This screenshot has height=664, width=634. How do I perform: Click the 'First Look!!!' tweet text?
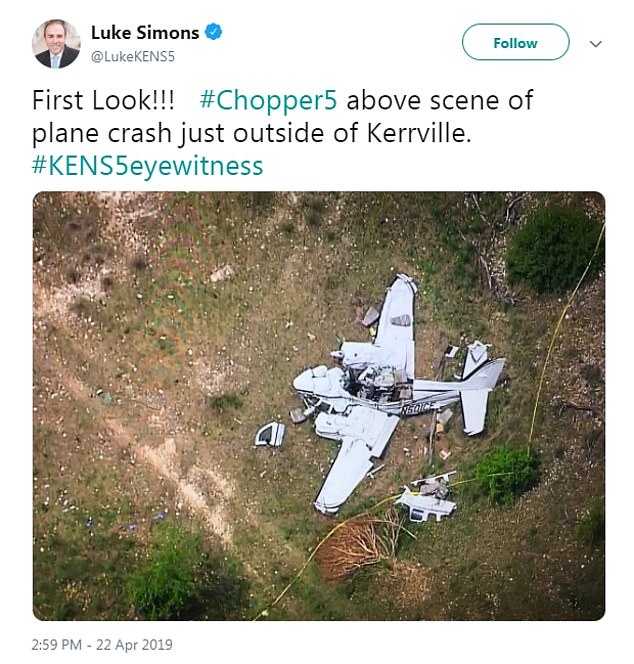(103, 100)
